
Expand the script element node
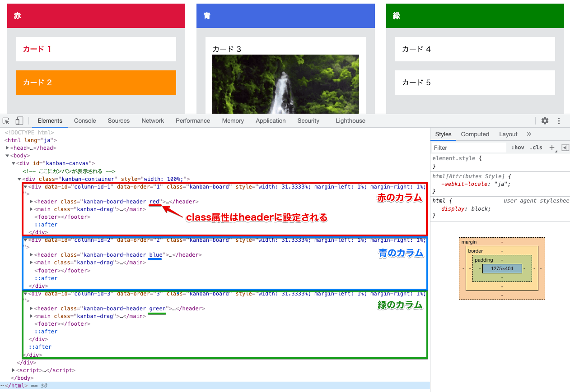(x=14, y=370)
